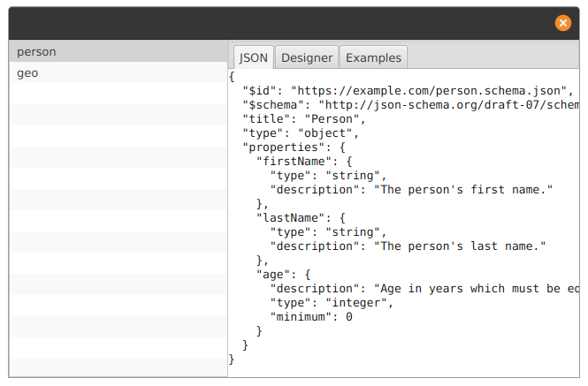Click the "title": "Person" line
Screen dimensions: 588x386
pos(304,119)
